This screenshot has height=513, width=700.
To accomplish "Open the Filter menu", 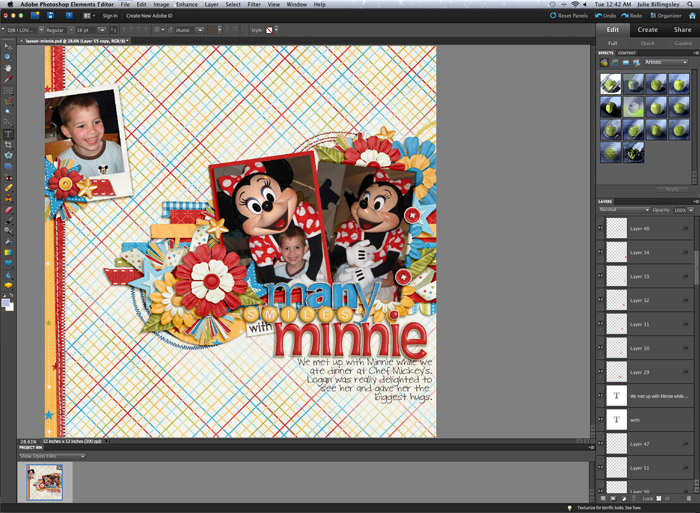I will [x=254, y=4].
